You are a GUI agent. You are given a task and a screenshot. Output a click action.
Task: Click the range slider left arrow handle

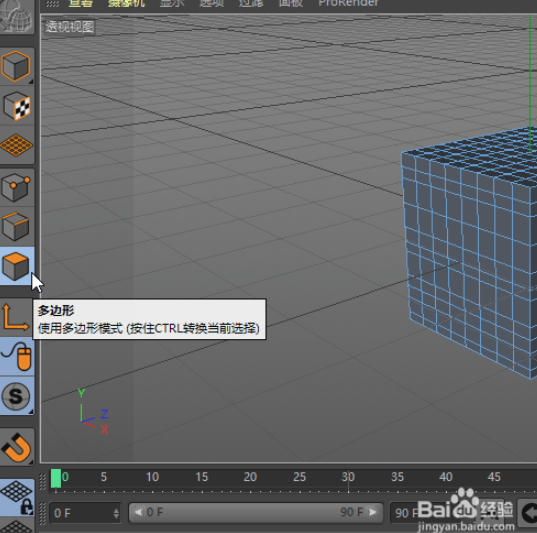(138, 512)
